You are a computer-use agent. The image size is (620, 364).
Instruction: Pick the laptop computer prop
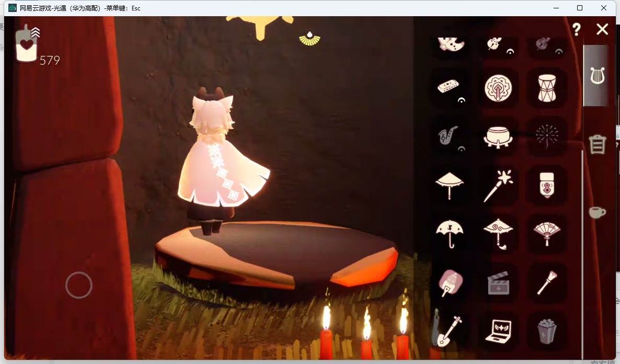pyautogui.click(x=498, y=332)
